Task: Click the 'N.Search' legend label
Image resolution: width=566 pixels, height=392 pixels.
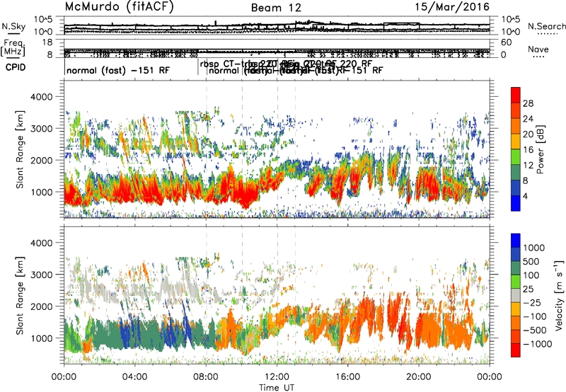Action: pyautogui.click(x=546, y=26)
